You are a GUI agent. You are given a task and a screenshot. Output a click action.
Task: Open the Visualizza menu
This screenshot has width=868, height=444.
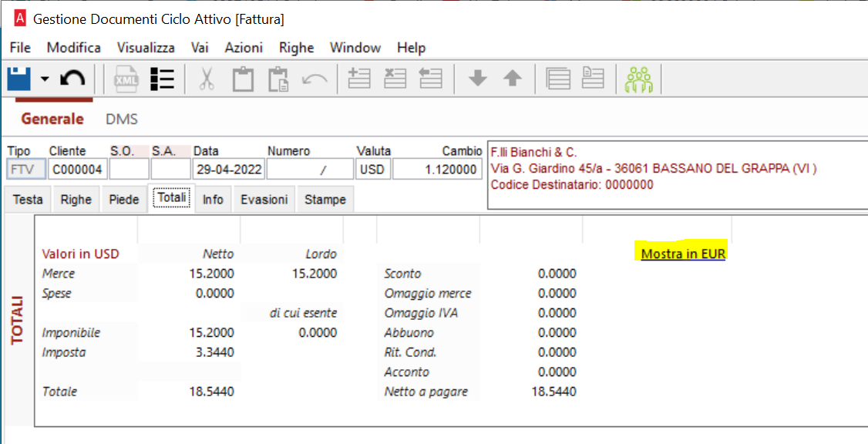(146, 48)
